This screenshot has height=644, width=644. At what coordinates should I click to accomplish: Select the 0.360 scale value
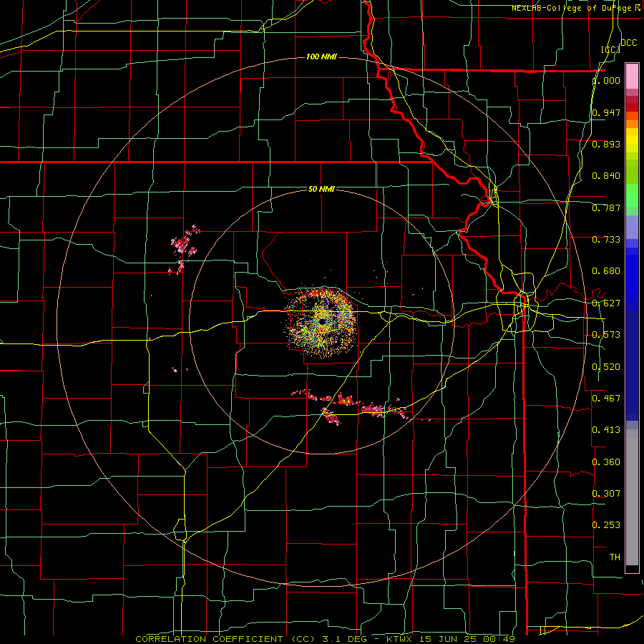tap(606, 462)
